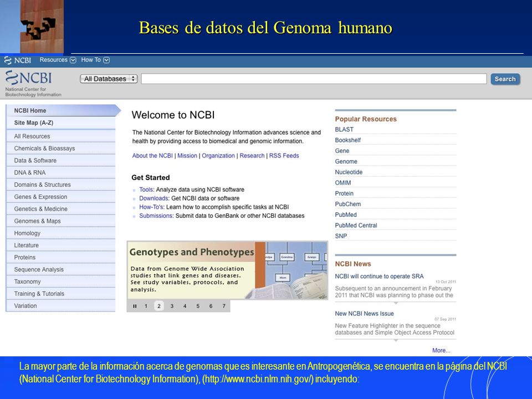Screen dimensions: 532x399
Task: Click the How-To's link
Action: tap(152, 207)
